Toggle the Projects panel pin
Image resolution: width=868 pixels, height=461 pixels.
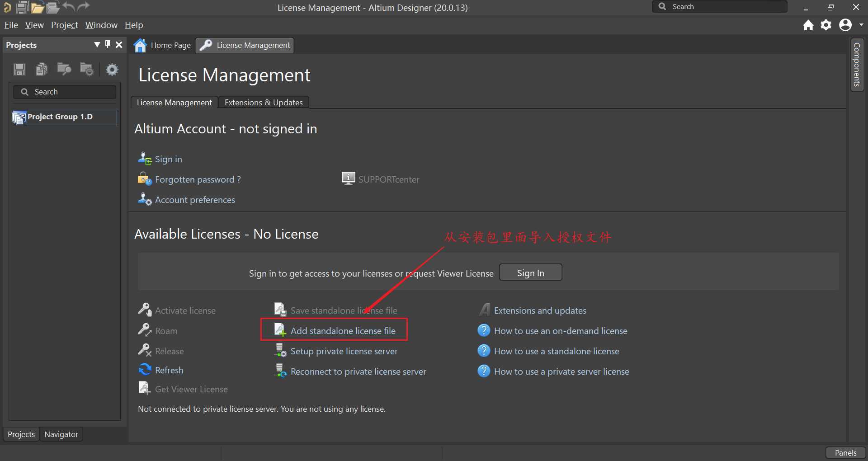pyautogui.click(x=108, y=44)
